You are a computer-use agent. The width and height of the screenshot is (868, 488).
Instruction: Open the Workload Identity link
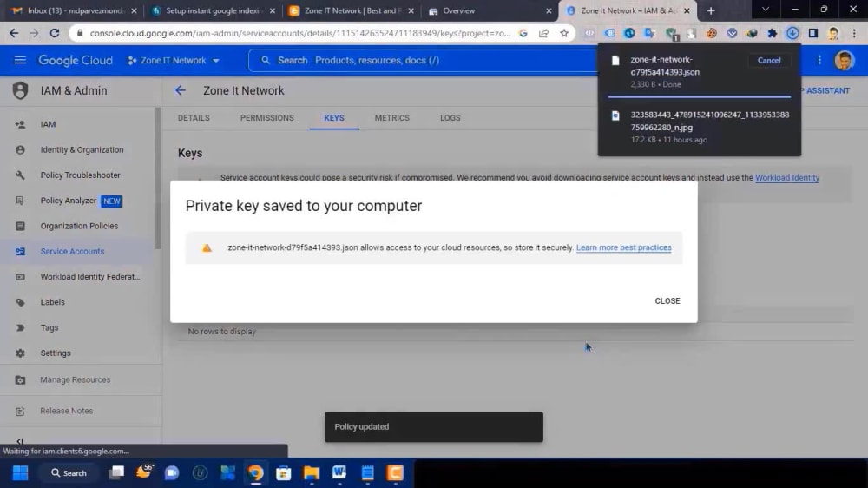(x=787, y=178)
